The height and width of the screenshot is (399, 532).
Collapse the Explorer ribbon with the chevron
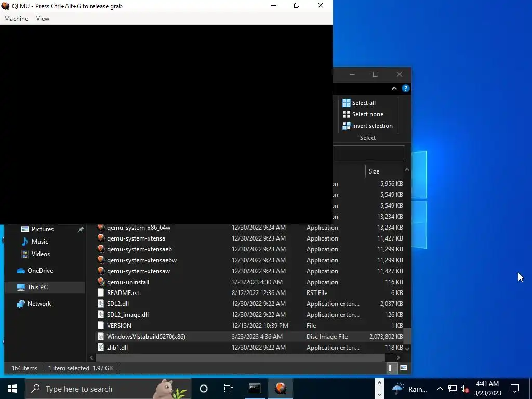click(x=394, y=88)
